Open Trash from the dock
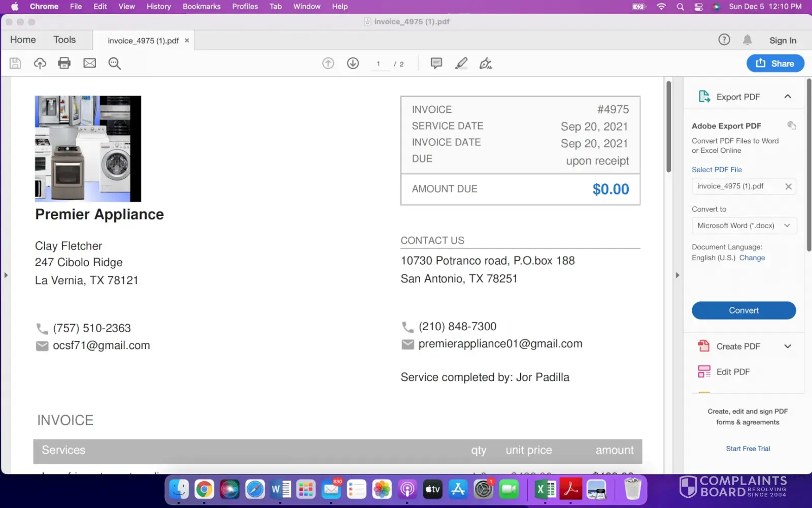 [632, 489]
